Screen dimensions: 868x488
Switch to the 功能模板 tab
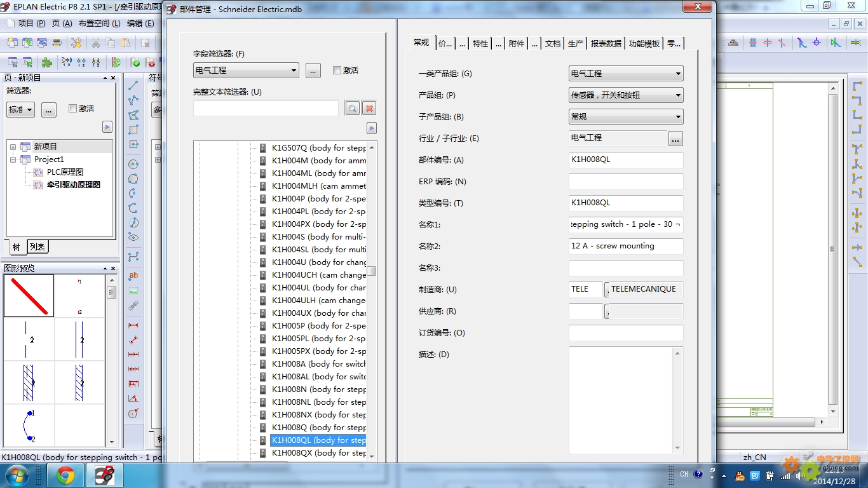pyautogui.click(x=644, y=43)
